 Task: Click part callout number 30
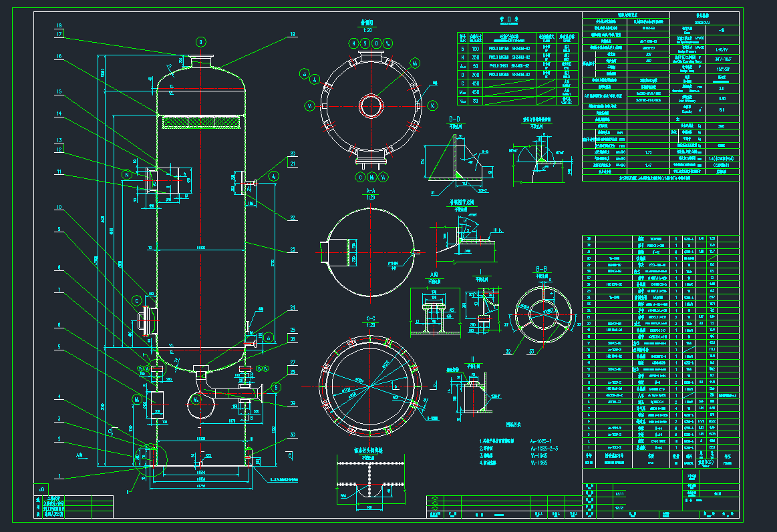[292, 435]
